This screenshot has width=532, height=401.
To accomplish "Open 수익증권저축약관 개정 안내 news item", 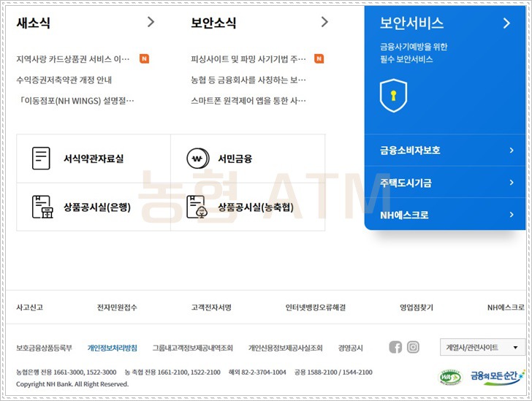I will 64,80.
